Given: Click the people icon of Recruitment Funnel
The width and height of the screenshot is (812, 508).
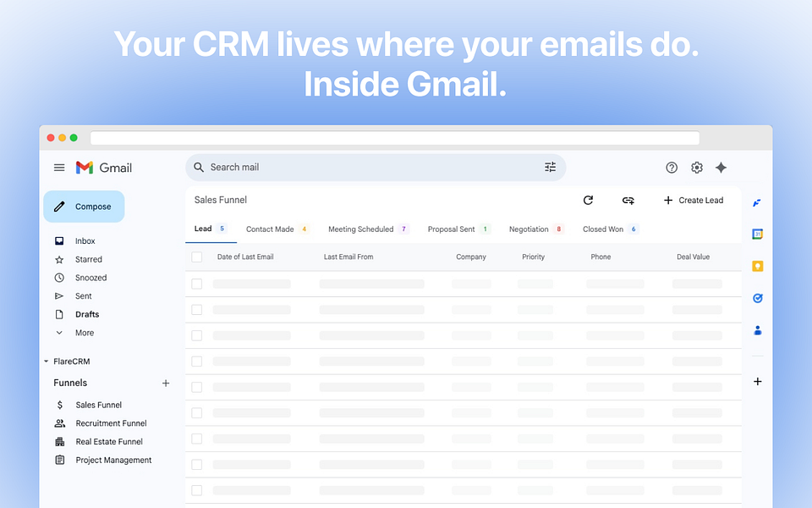Looking at the screenshot, I should [59, 423].
